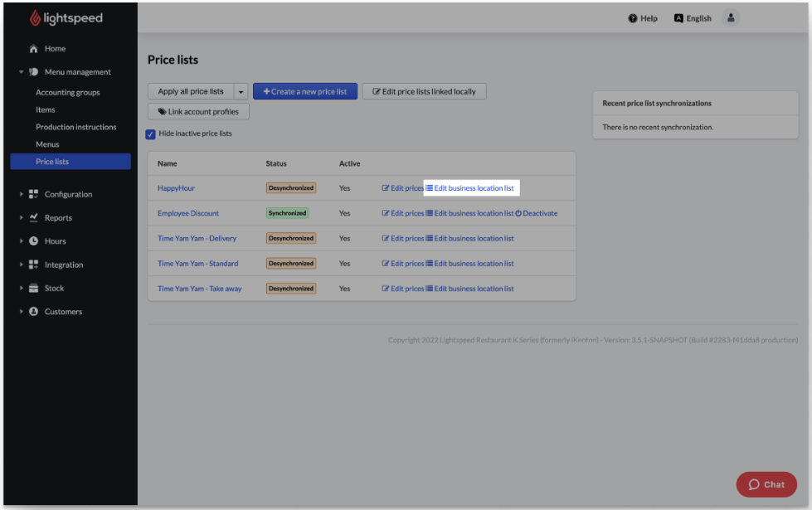Uncheck Hide inactive price lists checkbox
This screenshot has height=510, width=812.
click(151, 134)
